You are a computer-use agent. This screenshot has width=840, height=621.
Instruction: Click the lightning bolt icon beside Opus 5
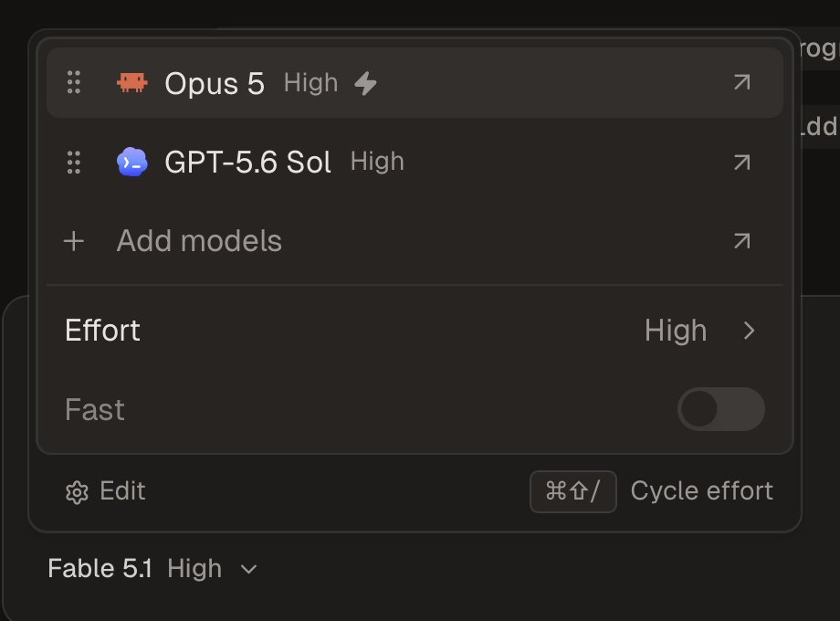click(366, 84)
